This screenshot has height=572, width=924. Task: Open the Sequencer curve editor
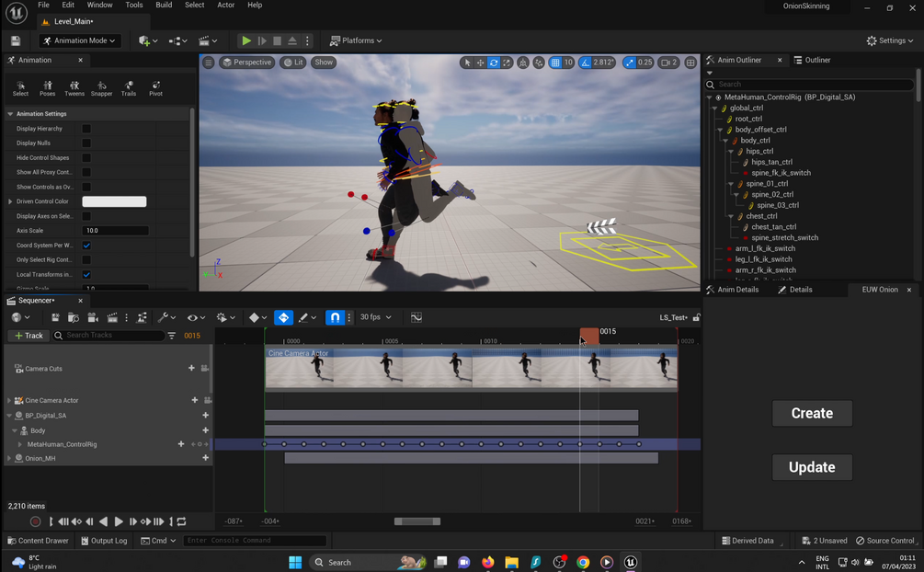click(x=416, y=316)
